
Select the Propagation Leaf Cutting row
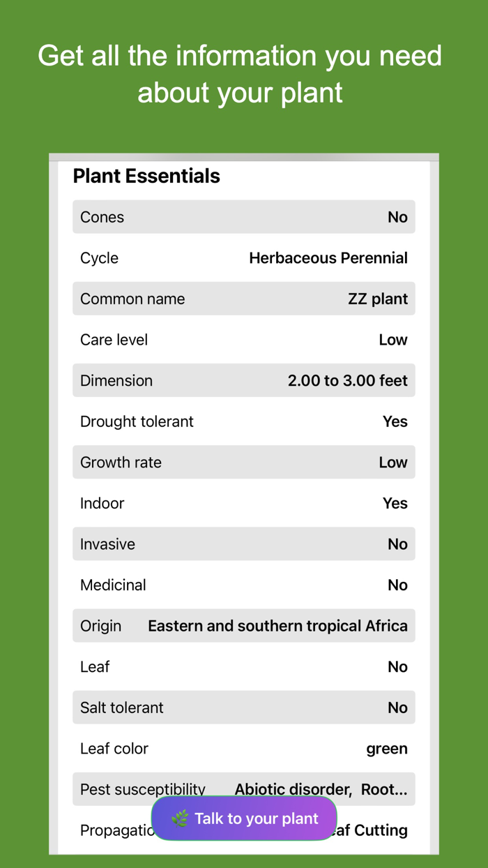point(383,830)
